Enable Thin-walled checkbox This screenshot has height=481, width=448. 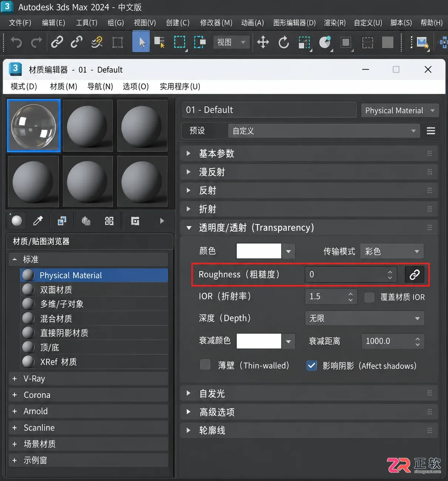pyautogui.click(x=205, y=365)
